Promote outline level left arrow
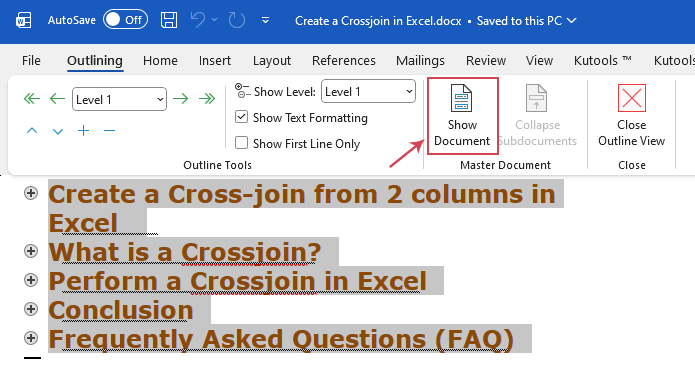 click(57, 98)
